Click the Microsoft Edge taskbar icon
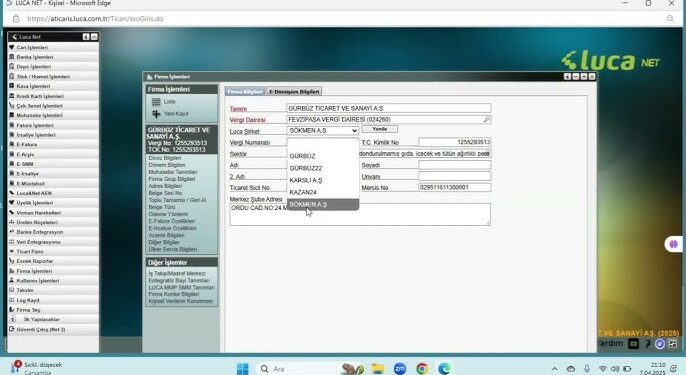The height and width of the screenshot is (375, 686). pyautogui.click(x=444, y=369)
